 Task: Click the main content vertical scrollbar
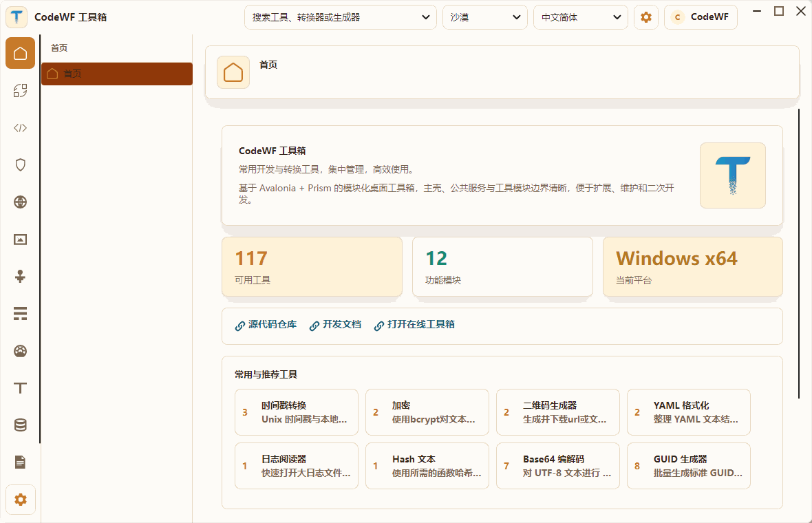pos(799,254)
